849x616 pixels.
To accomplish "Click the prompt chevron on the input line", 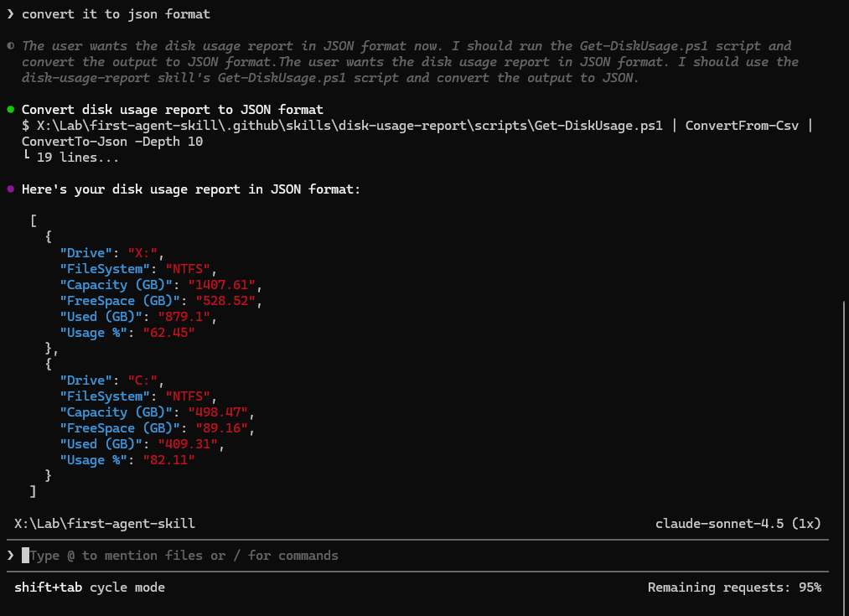I will point(10,556).
